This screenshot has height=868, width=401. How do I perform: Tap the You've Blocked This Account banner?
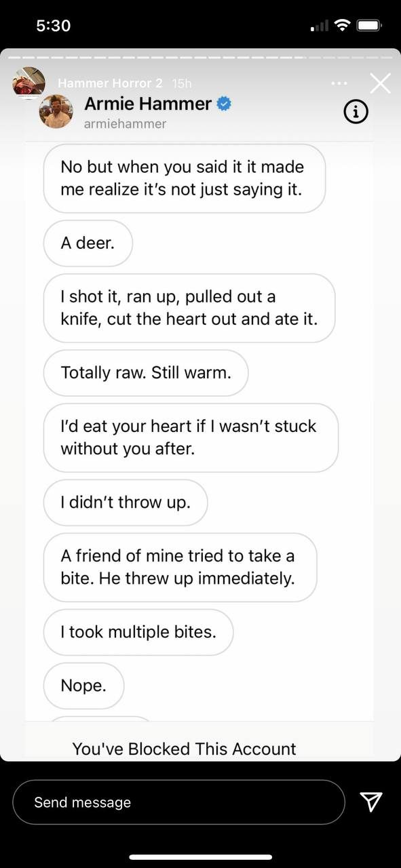click(x=184, y=749)
